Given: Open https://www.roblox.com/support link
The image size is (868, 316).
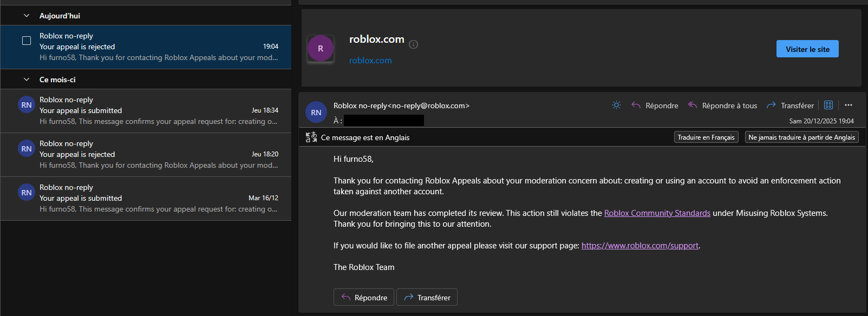Looking at the screenshot, I should click(639, 246).
